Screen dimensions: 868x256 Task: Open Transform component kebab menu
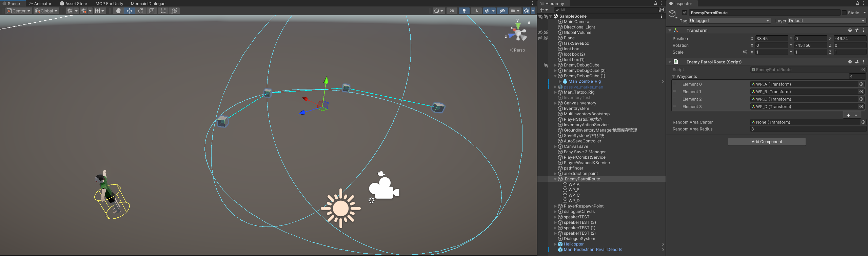point(863,30)
